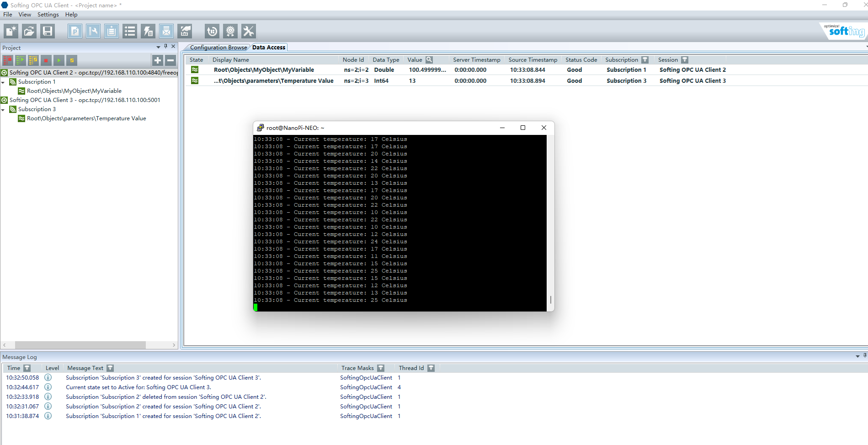Open the PuTTY window system menu icon
This screenshot has width=868, height=445.
tap(261, 128)
